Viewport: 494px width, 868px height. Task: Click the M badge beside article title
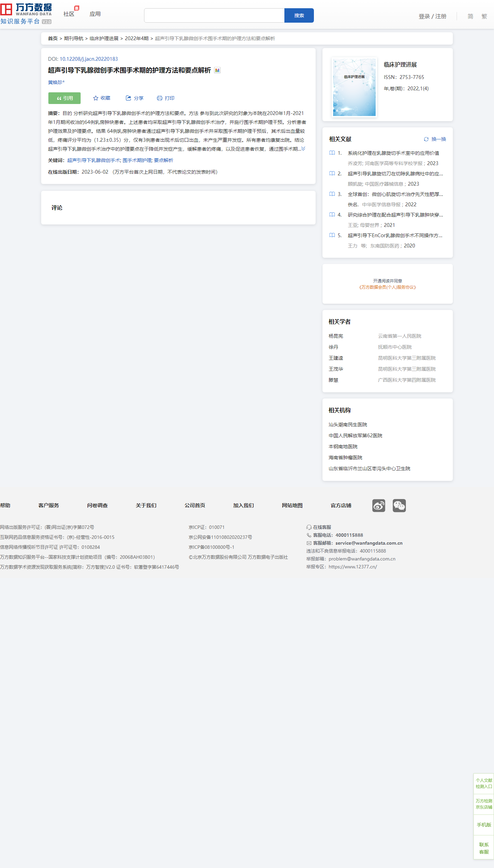pyautogui.click(x=217, y=70)
